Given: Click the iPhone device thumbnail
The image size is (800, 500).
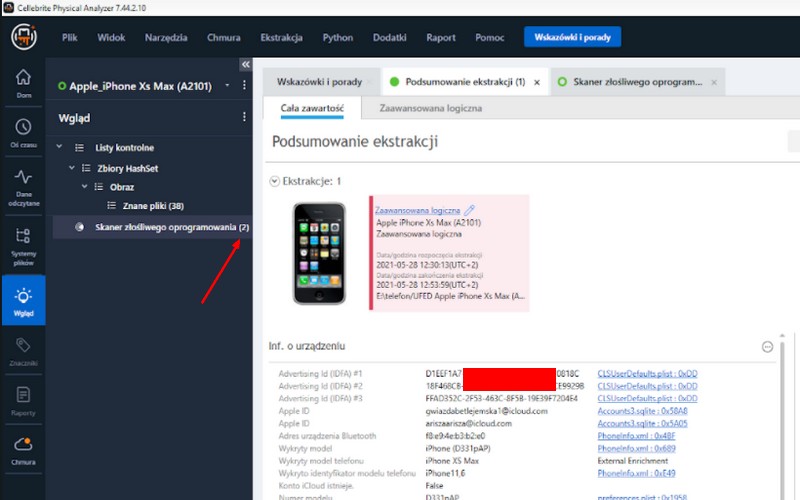Looking at the screenshot, I should point(319,253).
